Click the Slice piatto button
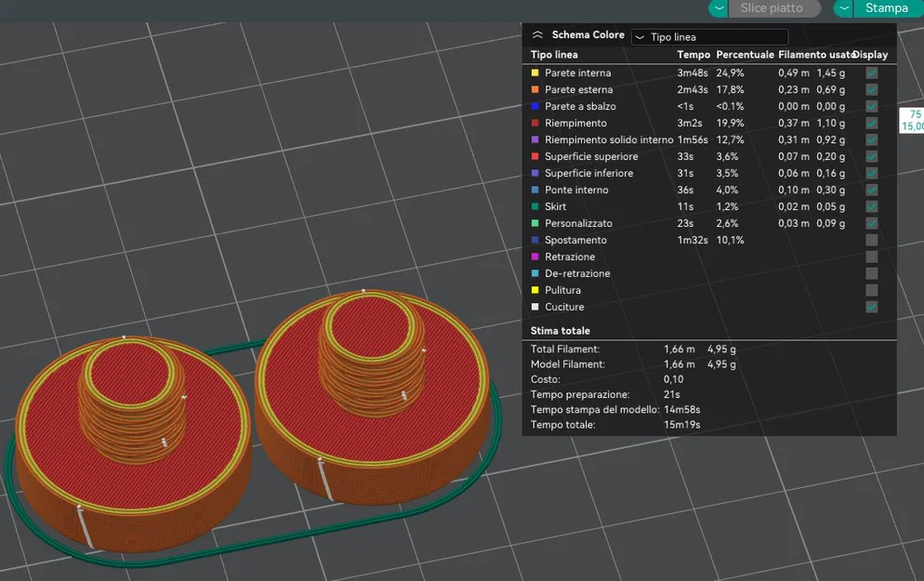 tap(774, 8)
